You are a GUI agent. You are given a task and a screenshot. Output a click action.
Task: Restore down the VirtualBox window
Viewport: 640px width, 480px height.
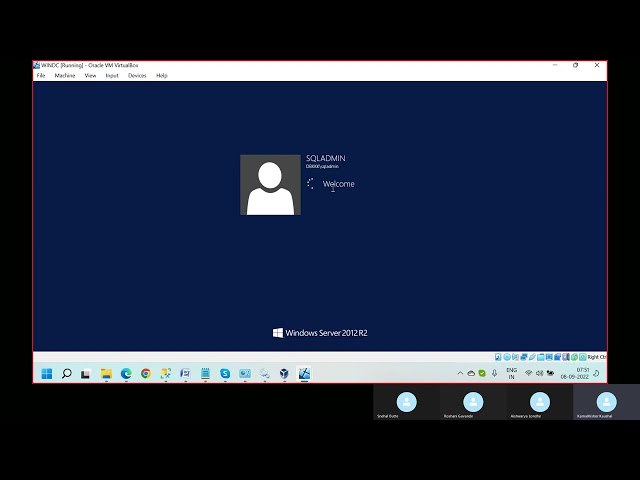point(576,65)
